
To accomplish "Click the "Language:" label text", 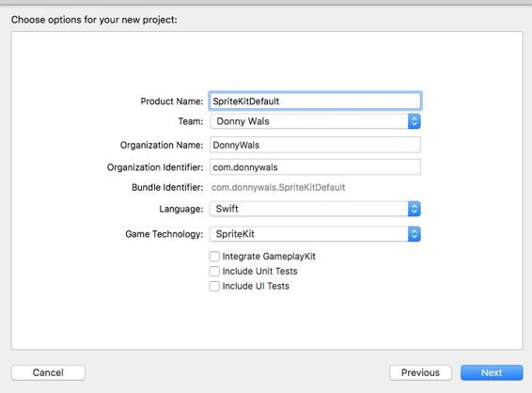I will coord(181,209).
